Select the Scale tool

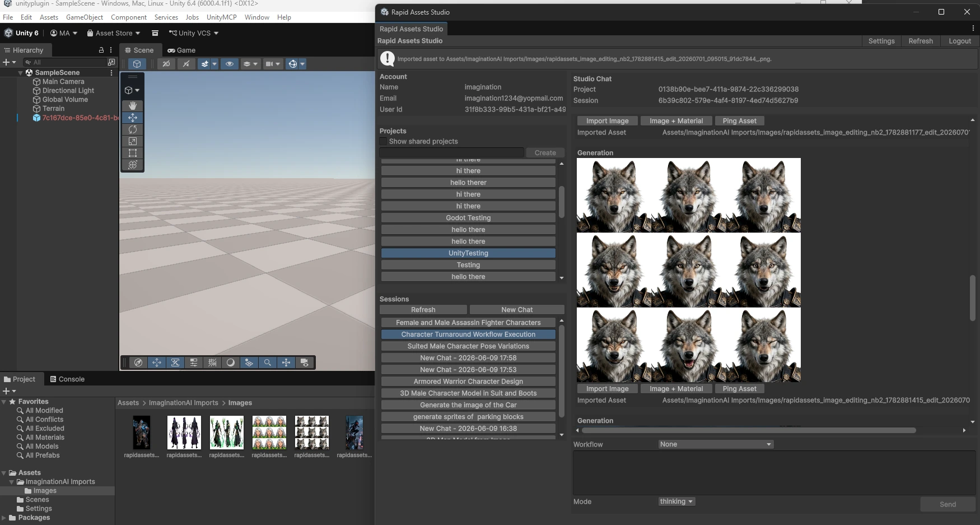point(133,141)
